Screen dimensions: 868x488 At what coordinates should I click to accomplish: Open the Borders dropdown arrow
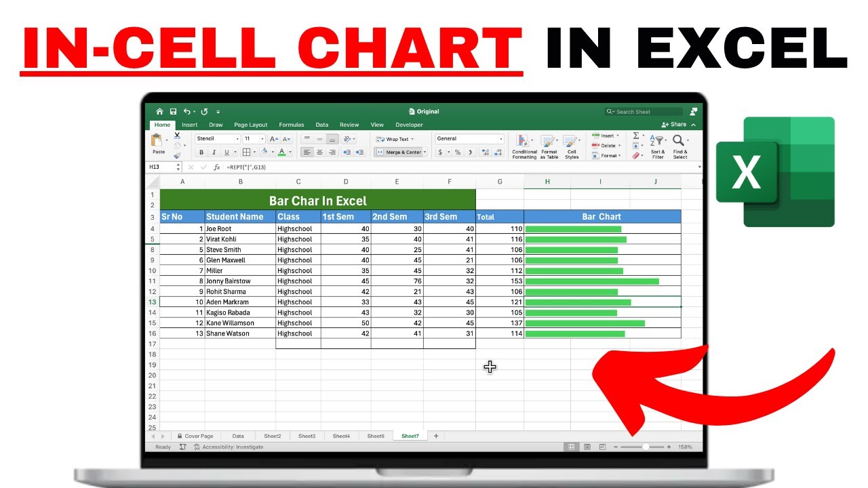(x=254, y=152)
